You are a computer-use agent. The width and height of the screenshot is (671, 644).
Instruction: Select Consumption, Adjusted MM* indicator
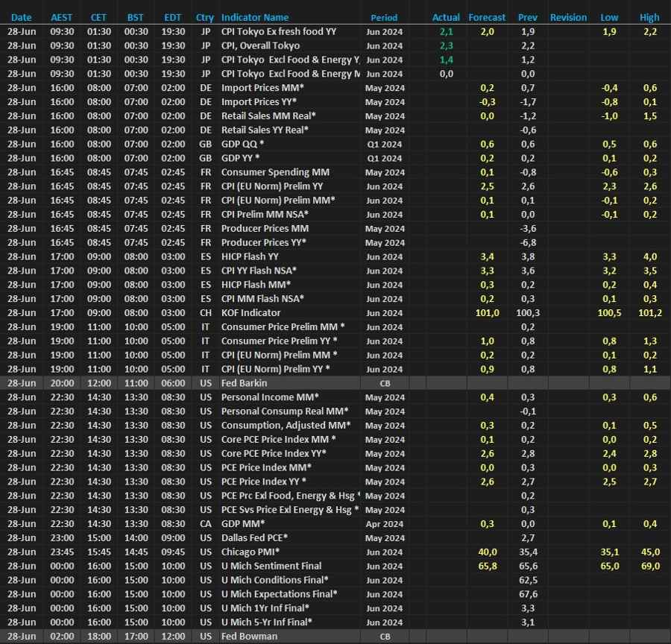click(286, 426)
